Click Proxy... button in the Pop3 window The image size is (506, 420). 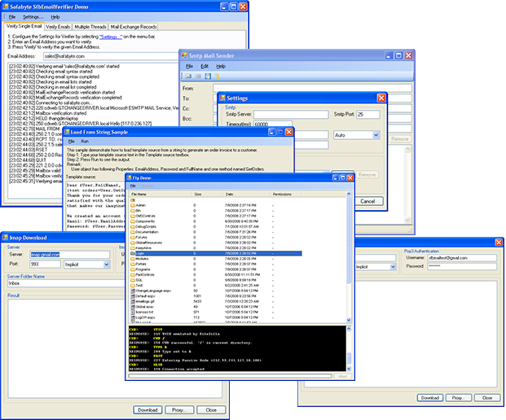coord(459,398)
